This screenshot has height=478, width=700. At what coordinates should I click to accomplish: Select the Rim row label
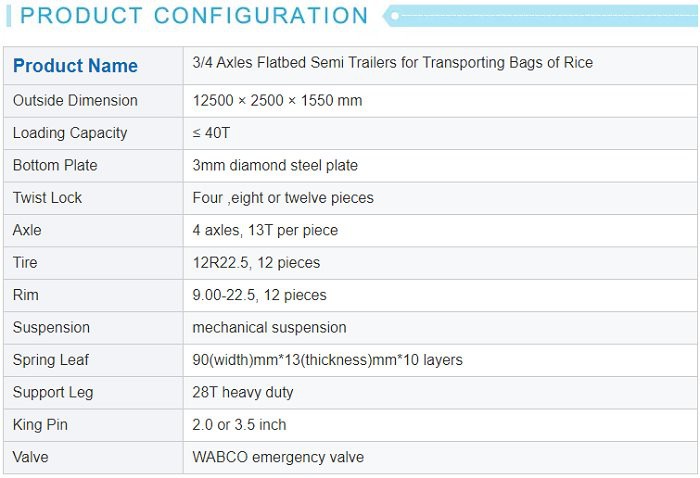click(26, 295)
